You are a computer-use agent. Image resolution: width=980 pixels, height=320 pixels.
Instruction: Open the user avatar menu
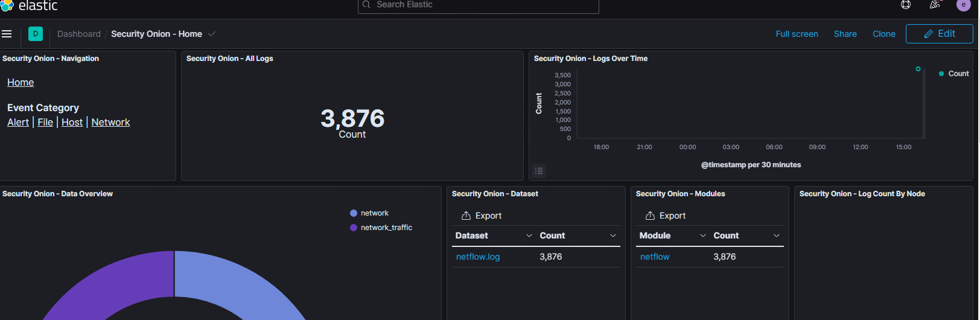point(964,5)
